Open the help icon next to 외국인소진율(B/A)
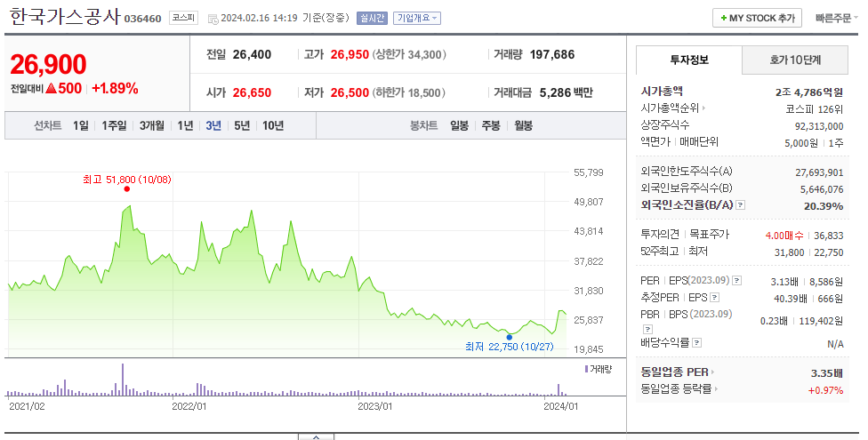Screen dimensions: 868x440 click(741, 204)
